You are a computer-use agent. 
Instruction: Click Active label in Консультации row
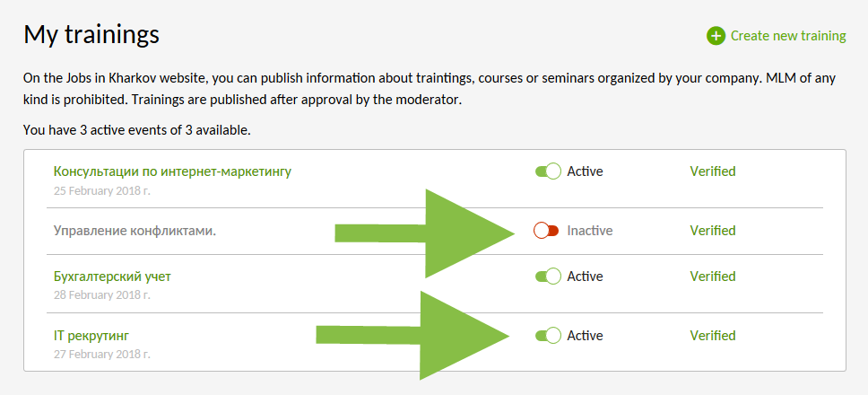point(585,171)
